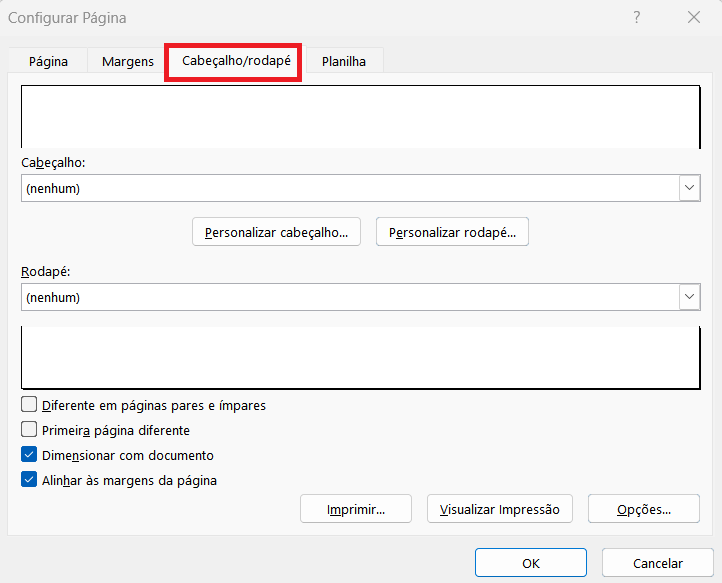Viewport: 722px width, 583px height.
Task: Open the Margens tab
Action: 128,61
